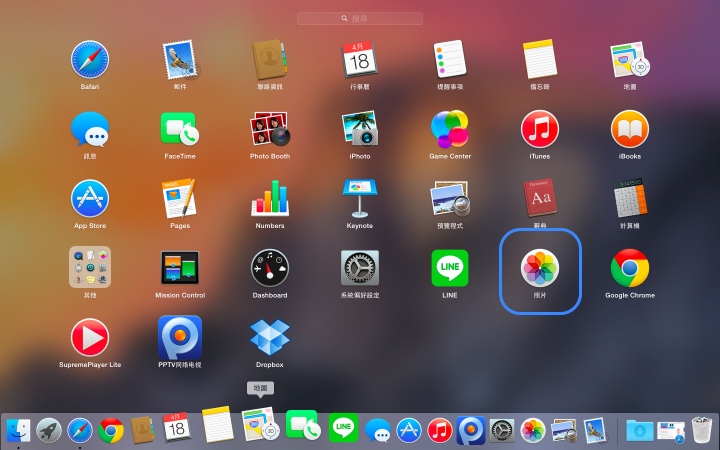The width and height of the screenshot is (720, 450).
Task: Click the App Store icon in the Dock
Action: [x=409, y=431]
